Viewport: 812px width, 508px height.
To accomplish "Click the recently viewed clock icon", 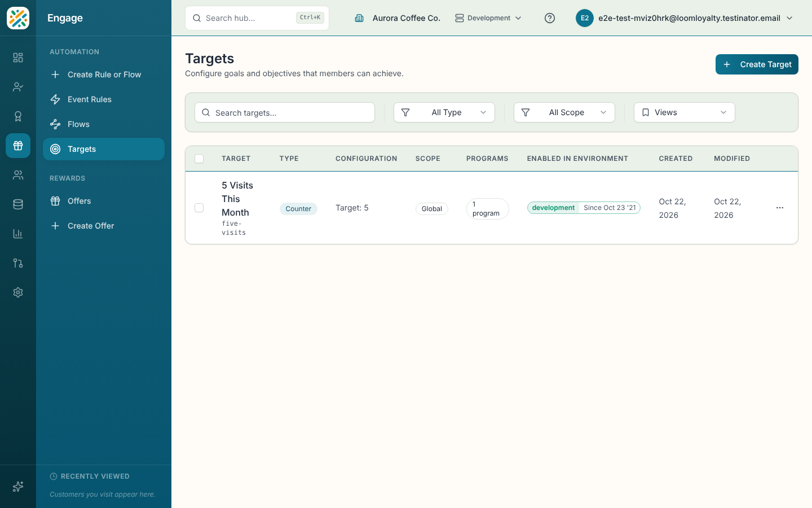I will (x=54, y=476).
